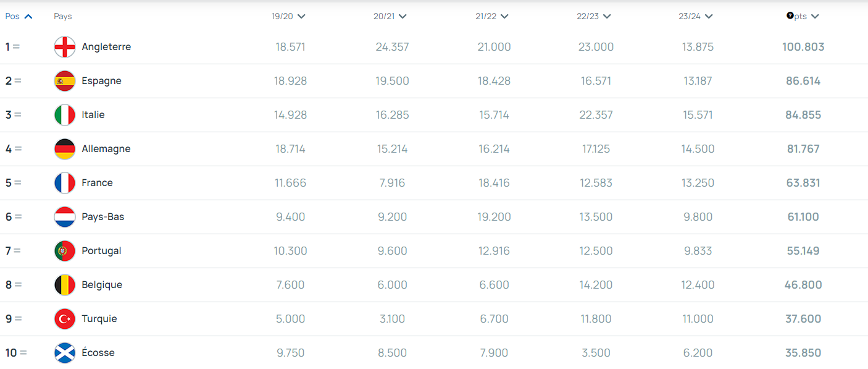Click the Italy flag icon

pos(65,115)
